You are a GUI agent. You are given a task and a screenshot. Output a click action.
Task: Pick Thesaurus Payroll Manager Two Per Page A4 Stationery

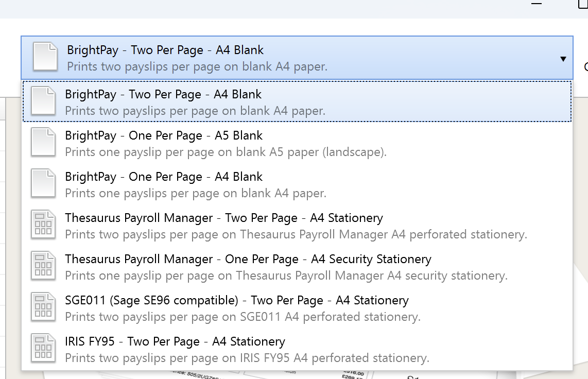point(297,225)
